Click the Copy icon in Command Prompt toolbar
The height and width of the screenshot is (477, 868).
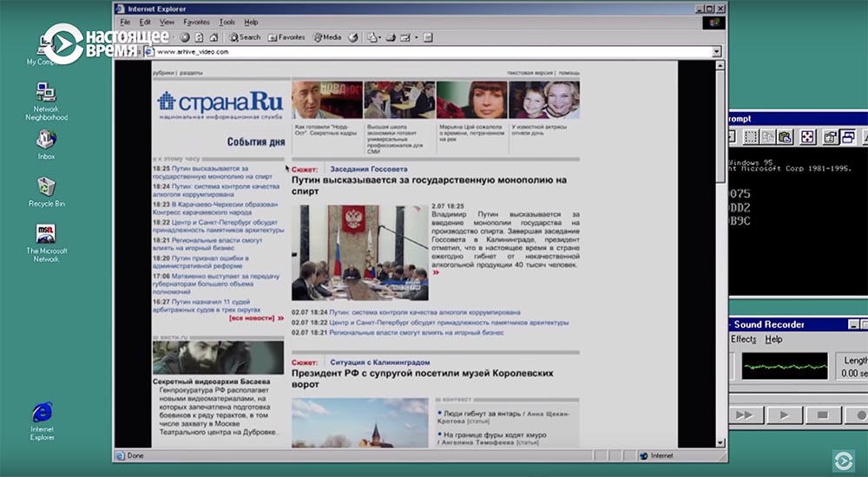click(768, 137)
